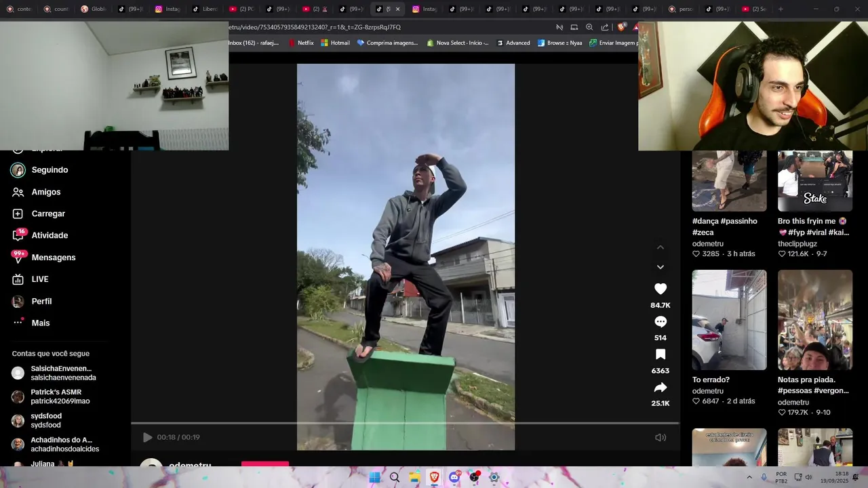Click the share icon in the address bar
Image resolution: width=868 pixels, height=488 pixels.
tap(605, 27)
